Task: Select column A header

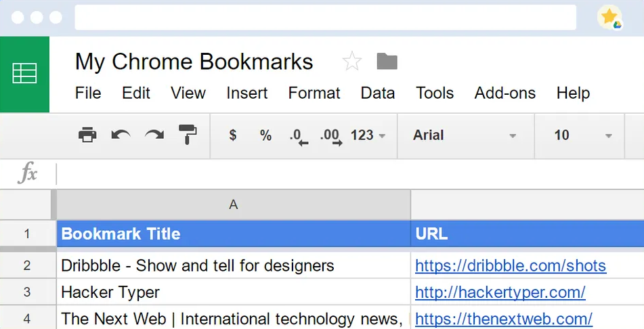Action: (x=233, y=204)
